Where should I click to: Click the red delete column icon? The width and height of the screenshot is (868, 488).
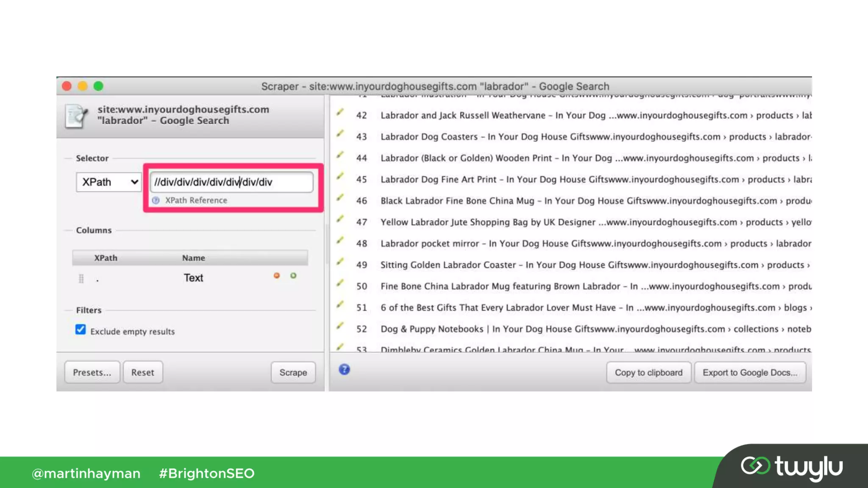point(277,276)
